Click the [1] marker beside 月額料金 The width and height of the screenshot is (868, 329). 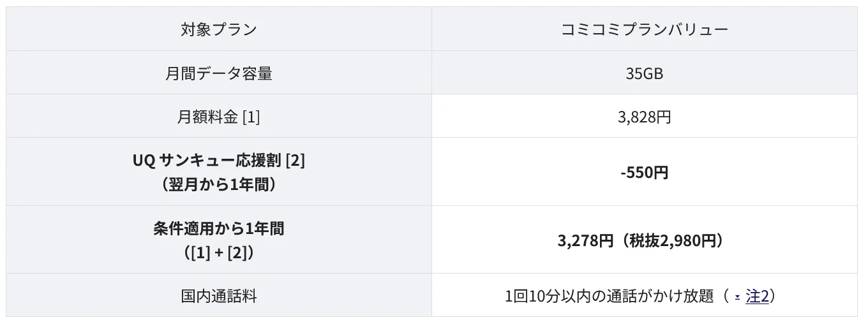click(251, 117)
